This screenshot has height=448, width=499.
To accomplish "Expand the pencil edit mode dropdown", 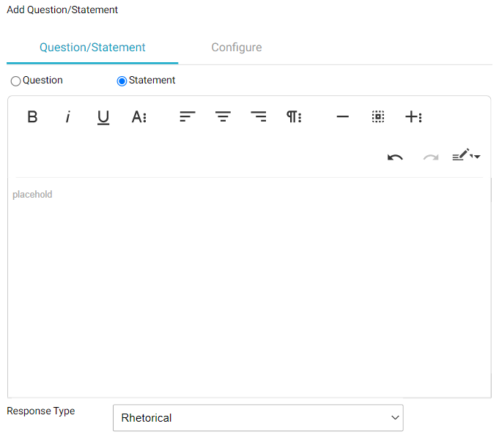I will click(466, 156).
